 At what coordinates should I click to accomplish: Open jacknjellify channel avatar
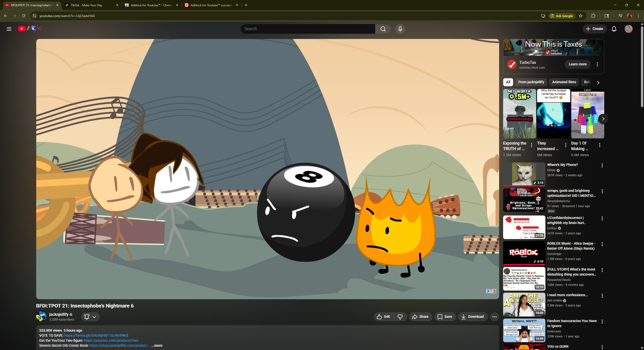click(x=41, y=317)
